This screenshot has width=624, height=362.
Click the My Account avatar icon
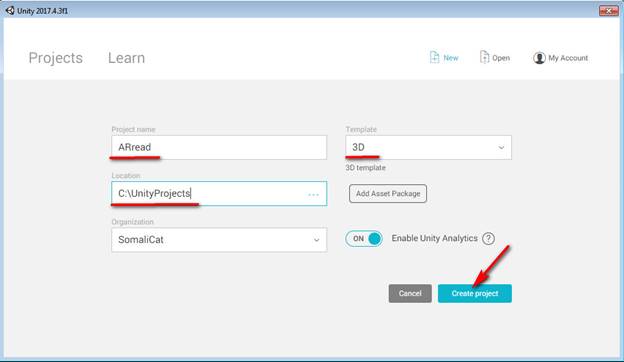(539, 58)
